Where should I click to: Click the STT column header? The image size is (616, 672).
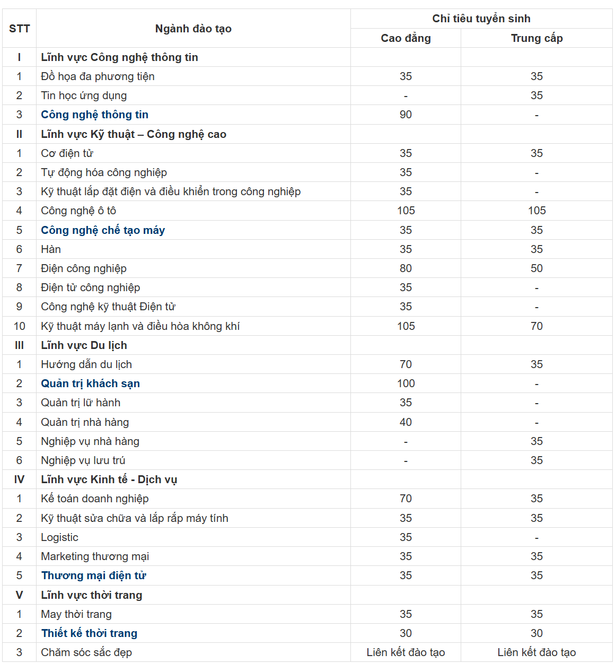19,29
